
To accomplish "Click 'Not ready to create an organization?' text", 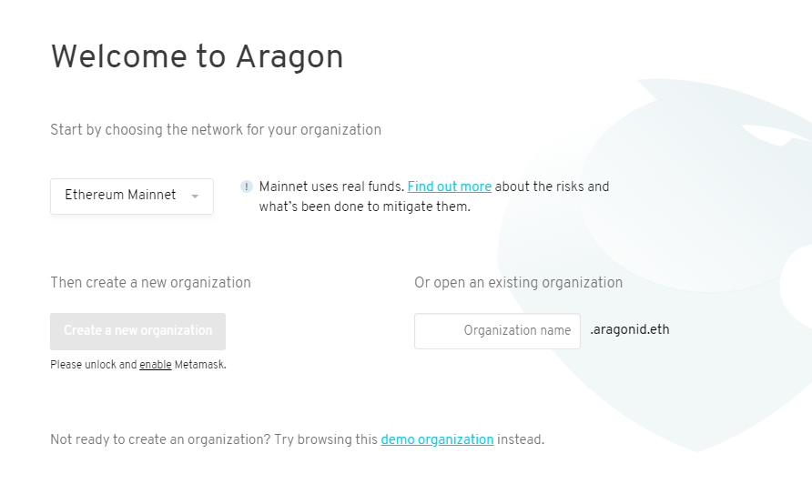I will click(160, 439).
